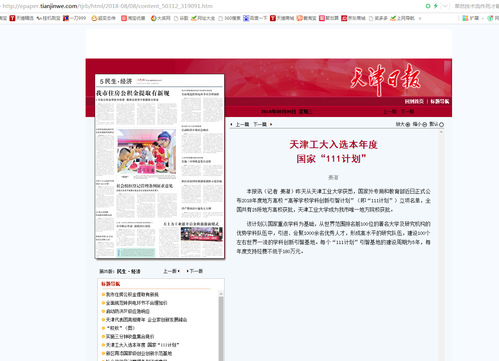Open the 扩展 dropdown arrow
The image size is (499, 361).
point(482,18)
